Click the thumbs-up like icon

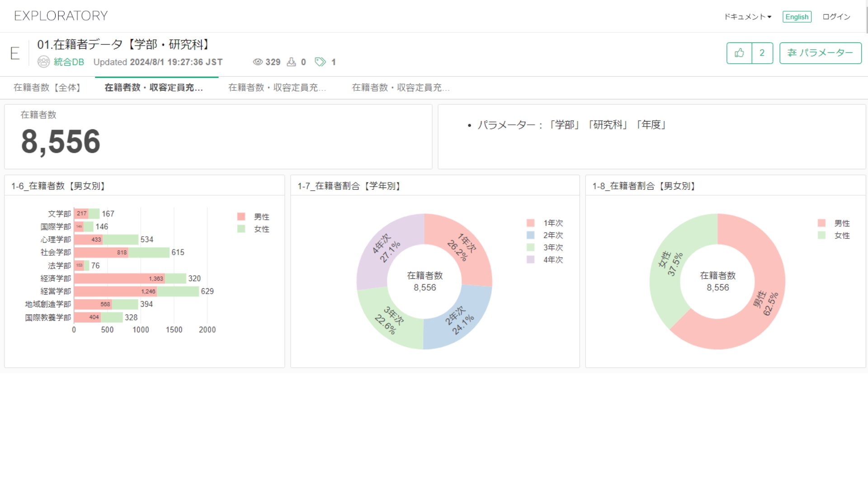(739, 53)
